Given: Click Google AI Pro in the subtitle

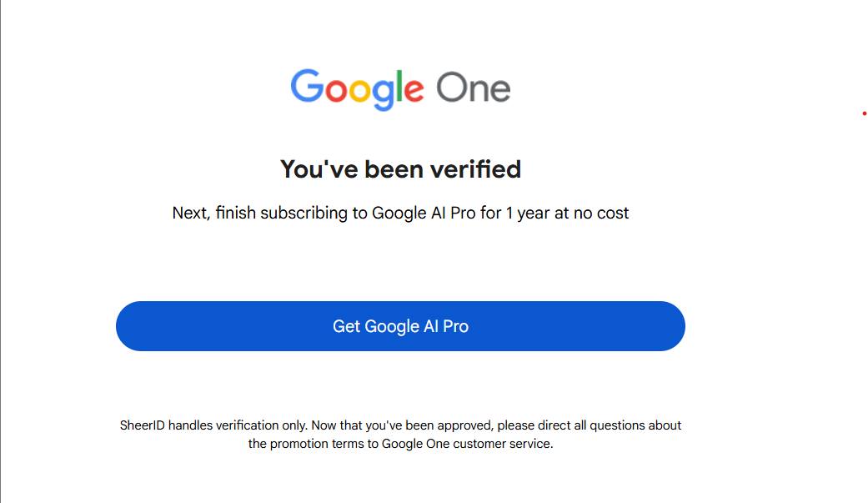Looking at the screenshot, I should pyautogui.click(x=424, y=214).
